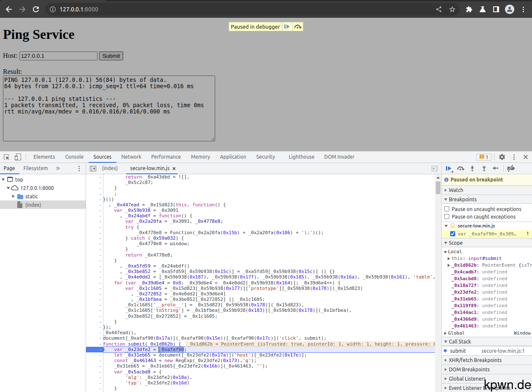
Task: Toggle the device emulation toolbar
Action: click(x=17, y=157)
